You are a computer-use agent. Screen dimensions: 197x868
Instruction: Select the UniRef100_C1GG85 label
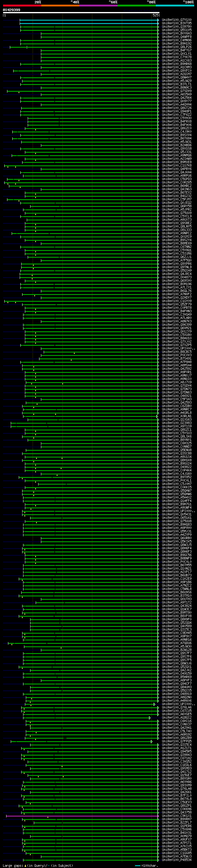[177, 853]
